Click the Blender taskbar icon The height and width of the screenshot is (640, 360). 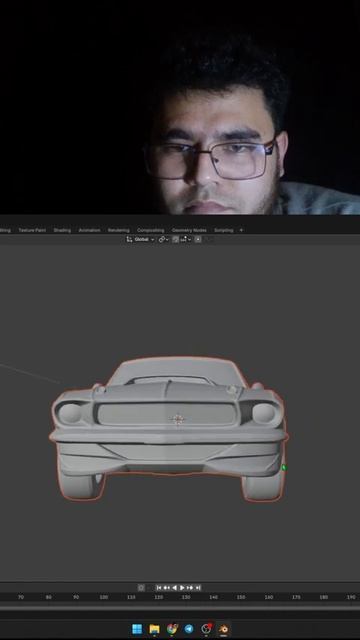(x=223, y=629)
